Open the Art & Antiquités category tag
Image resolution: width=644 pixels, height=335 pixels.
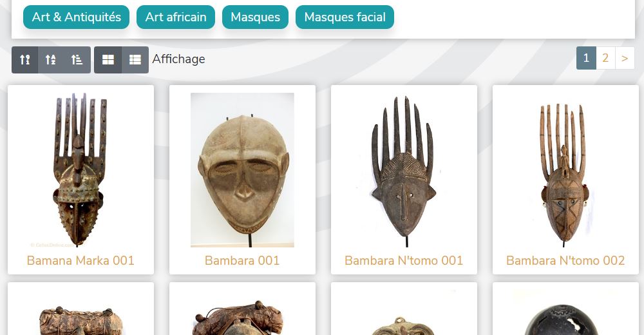[x=77, y=17]
